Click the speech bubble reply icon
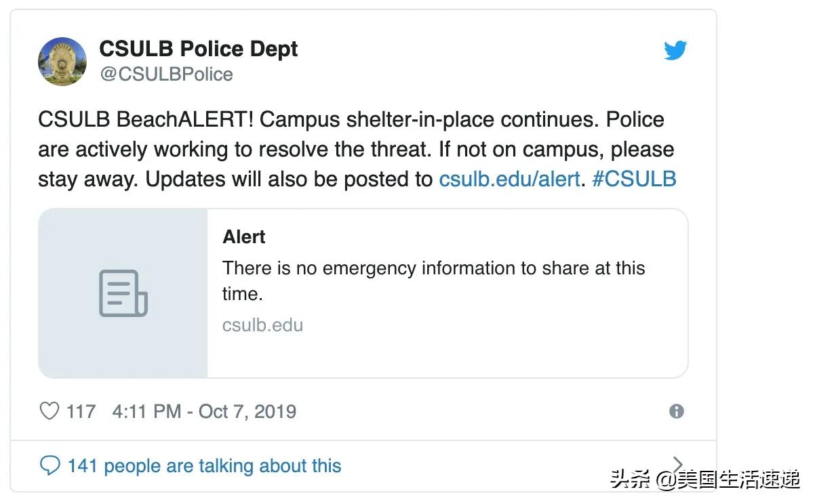The width and height of the screenshot is (815, 504). coord(50,465)
